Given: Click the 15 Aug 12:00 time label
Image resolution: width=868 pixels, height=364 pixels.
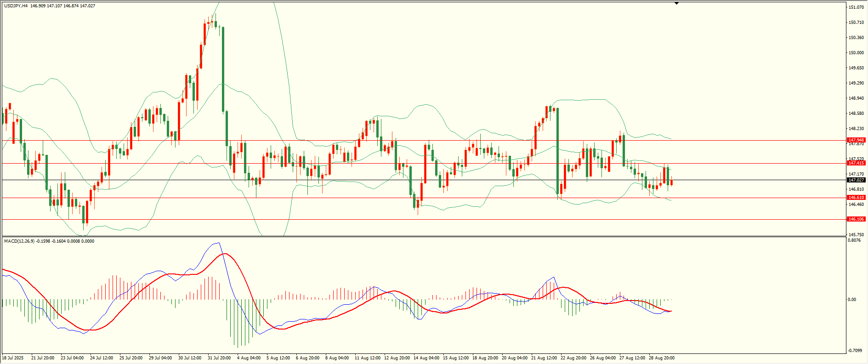Looking at the screenshot, I should tap(456, 358).
